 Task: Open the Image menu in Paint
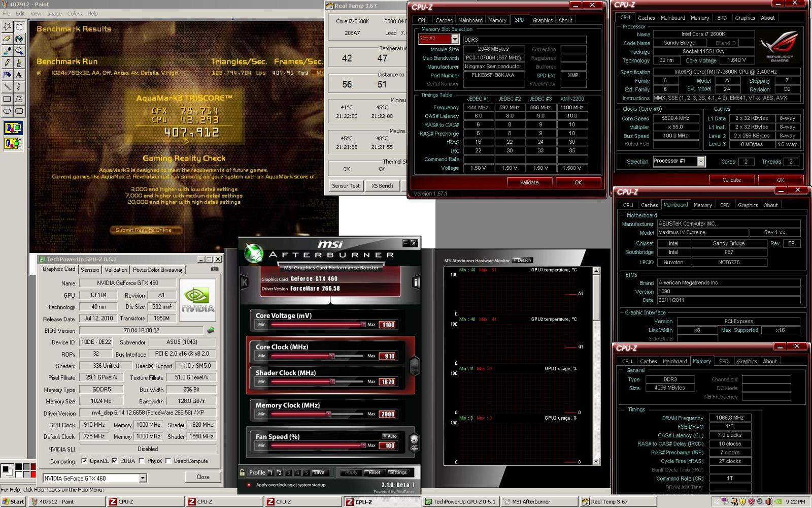tap(54, 14)
